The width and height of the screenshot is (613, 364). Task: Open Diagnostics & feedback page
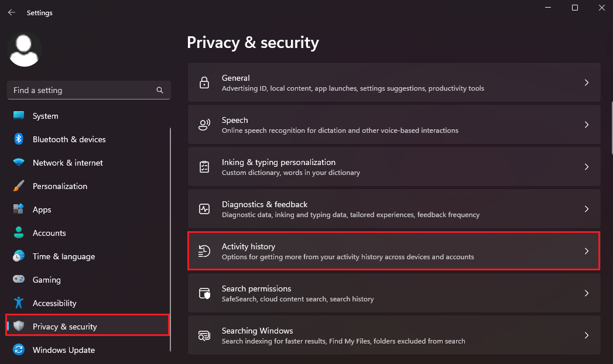[394, 209]
